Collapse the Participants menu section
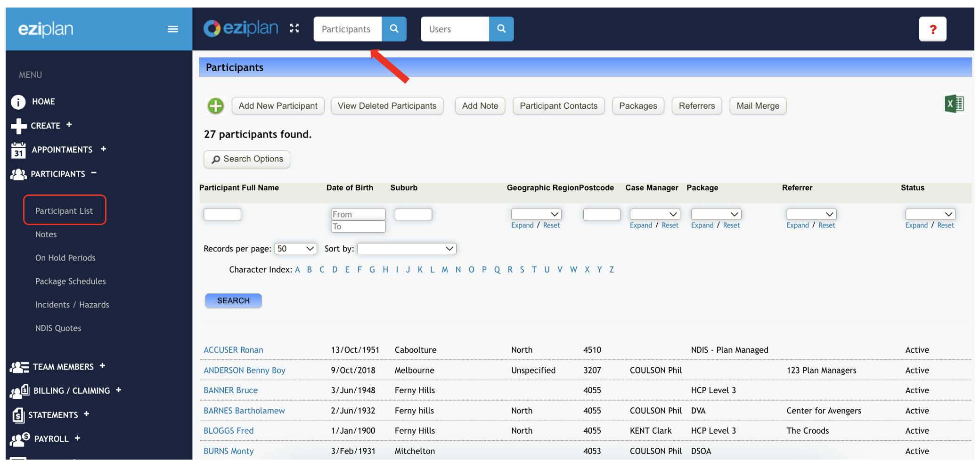980x469 pixels. [x=94, y=173]
